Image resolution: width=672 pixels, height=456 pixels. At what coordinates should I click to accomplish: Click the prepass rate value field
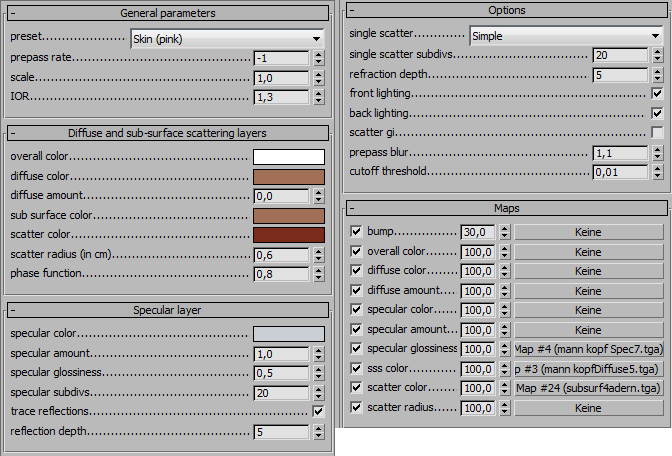click(282, 58)
